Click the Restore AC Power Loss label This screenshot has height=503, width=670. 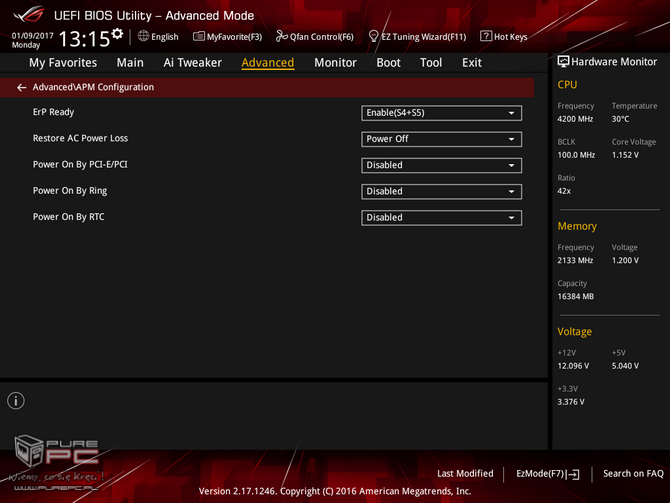80,138
